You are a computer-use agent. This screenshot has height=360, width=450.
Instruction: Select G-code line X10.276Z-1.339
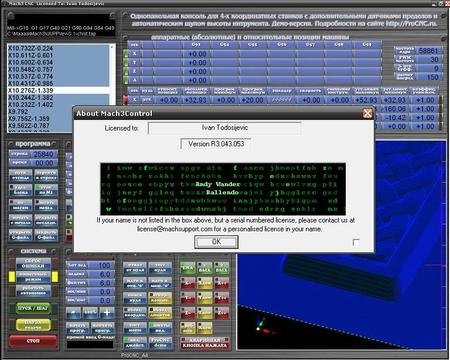point(58,91)
